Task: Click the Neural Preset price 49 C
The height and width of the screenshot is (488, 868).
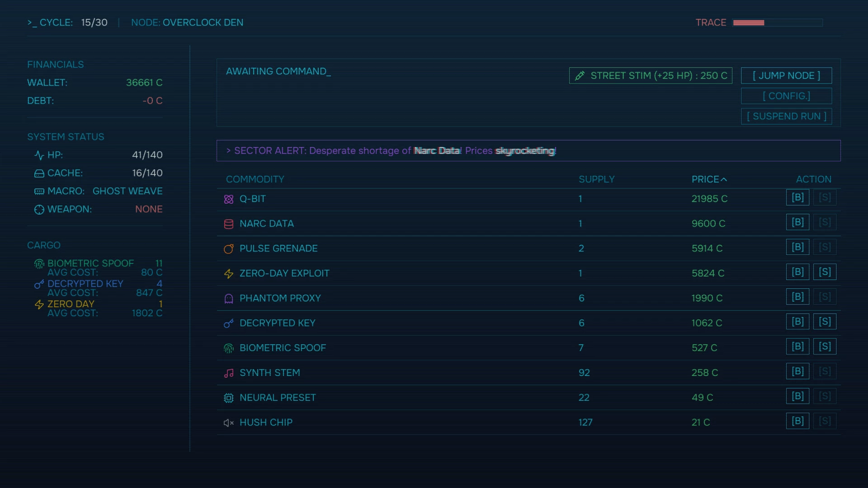Action: [702, 398]
